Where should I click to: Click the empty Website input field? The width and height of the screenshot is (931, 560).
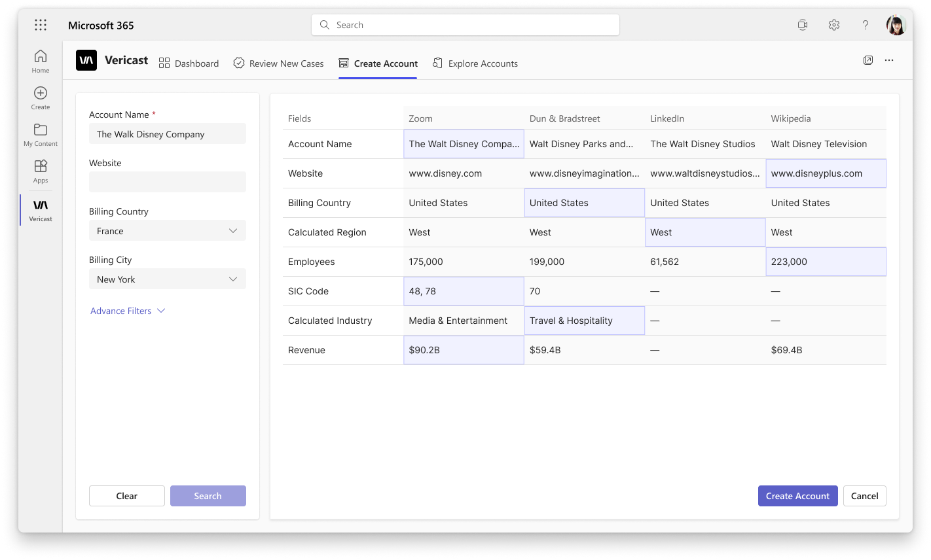168,182
